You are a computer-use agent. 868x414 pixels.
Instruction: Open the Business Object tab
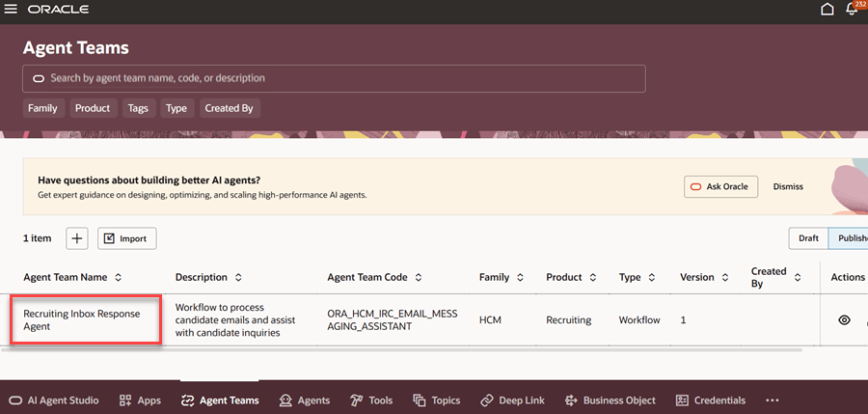click(x=610, y=400)
